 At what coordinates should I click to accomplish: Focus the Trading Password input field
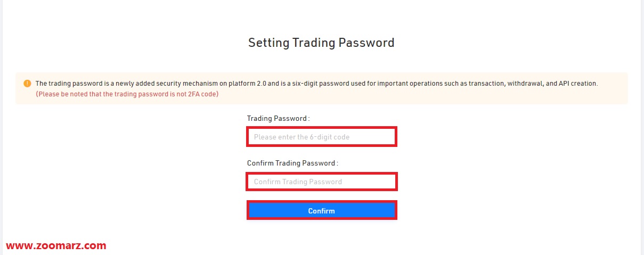322,137
